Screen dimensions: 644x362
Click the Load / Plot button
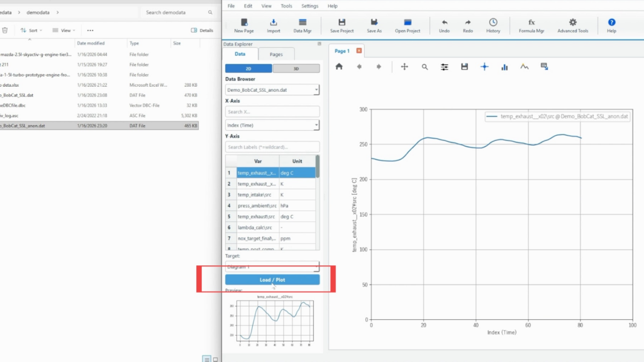pyautogui.click(x=272, y=280)
